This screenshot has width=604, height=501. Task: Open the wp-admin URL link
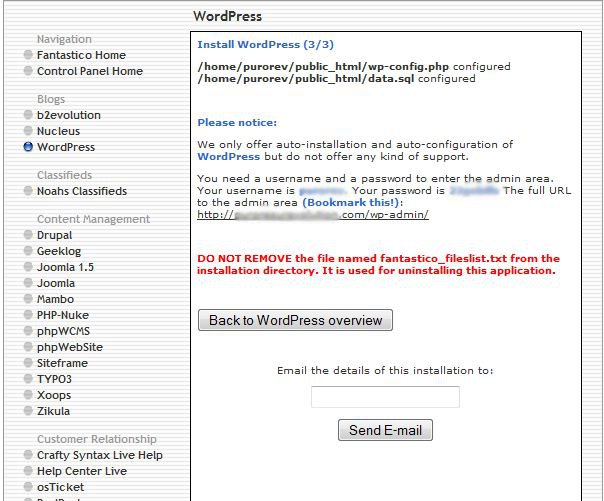click(x=313, y=214)
